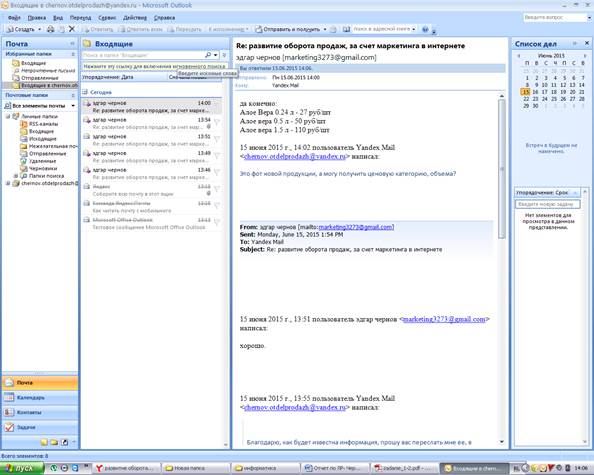
Task: Open the Правка menu
Action: pyautogui.click(x=37, y=18)
